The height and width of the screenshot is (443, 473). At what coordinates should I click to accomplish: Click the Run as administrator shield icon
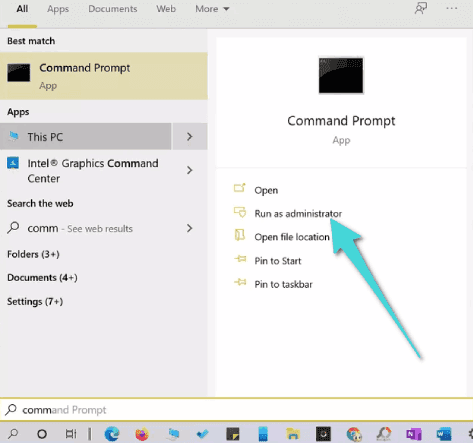click(x=240, y=212)
